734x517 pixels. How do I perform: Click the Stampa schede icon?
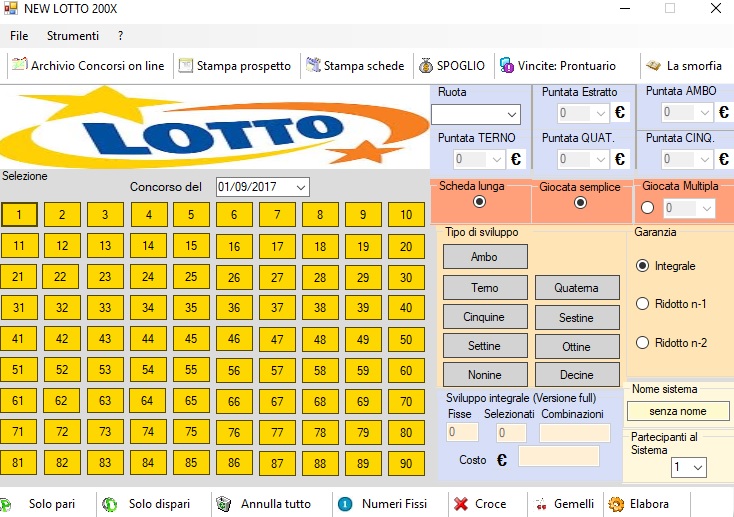(x=313, y=66)
